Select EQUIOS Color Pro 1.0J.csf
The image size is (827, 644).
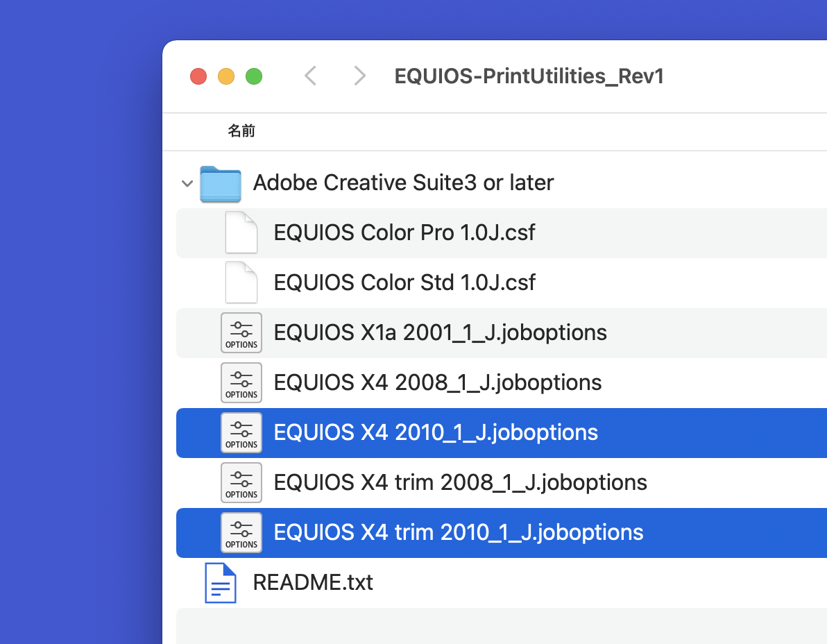(404, 232)
